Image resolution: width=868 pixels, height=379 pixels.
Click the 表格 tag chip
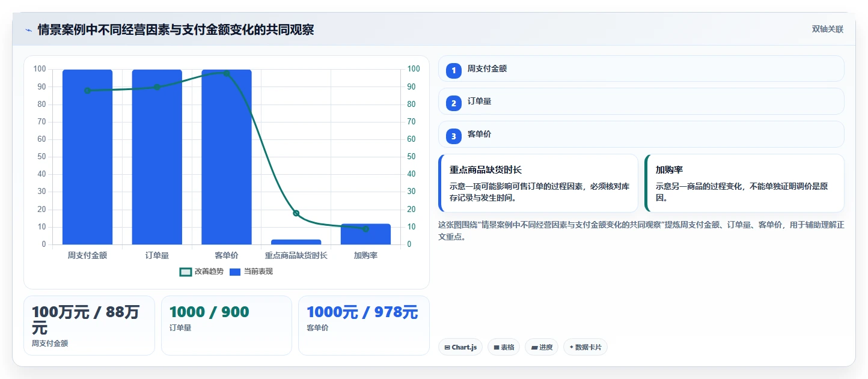click(x=504, y=347)
